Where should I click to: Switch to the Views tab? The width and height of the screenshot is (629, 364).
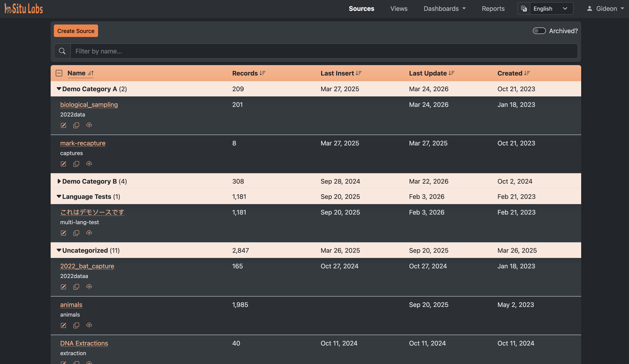coord(398,8)
